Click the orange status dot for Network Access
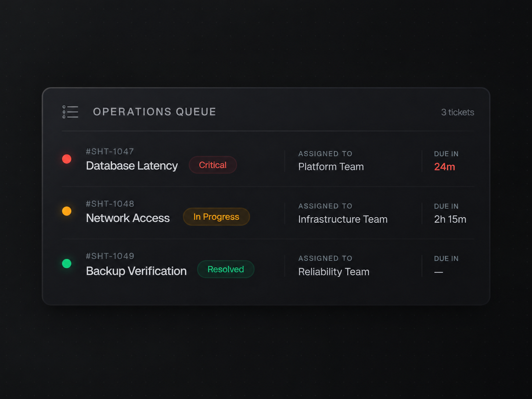 [66, 211]
